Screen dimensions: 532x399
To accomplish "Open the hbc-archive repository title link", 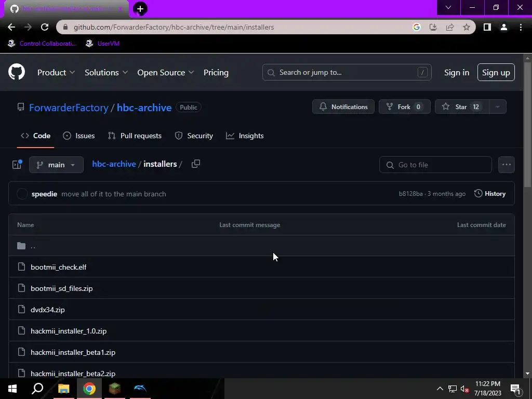I will [144, 107].
